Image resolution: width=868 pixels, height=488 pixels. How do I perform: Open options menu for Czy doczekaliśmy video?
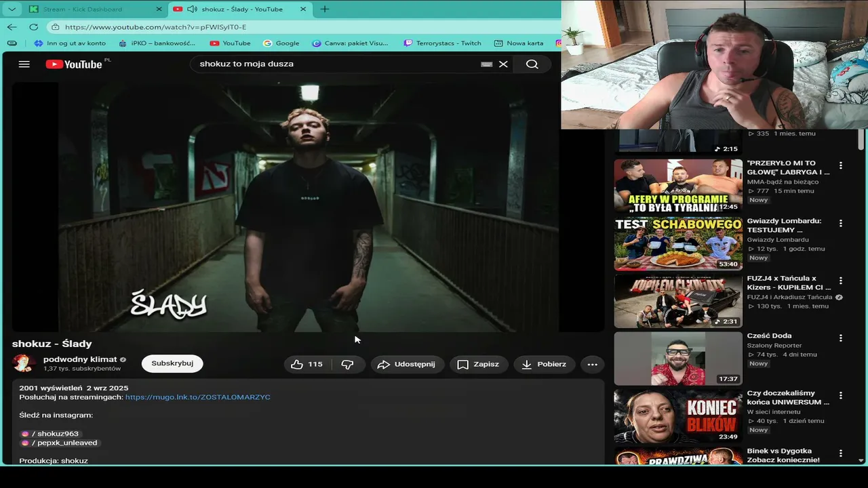coord(841,395)
